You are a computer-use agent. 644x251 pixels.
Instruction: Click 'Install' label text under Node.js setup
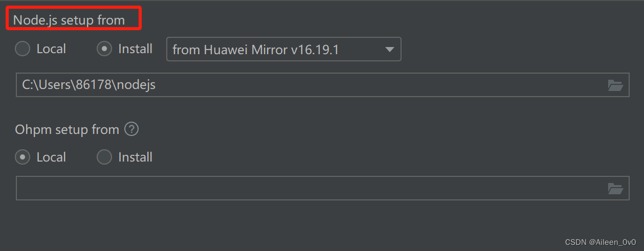[135, 49]
